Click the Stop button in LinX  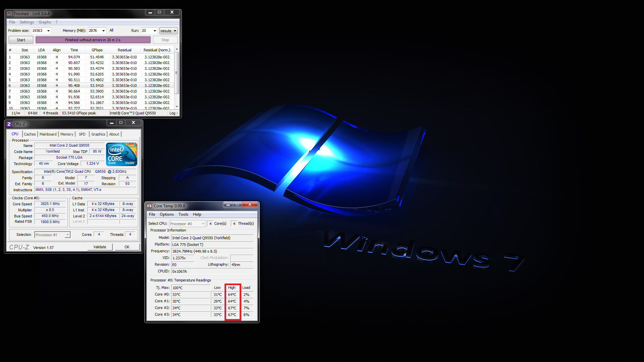(165, 40)
